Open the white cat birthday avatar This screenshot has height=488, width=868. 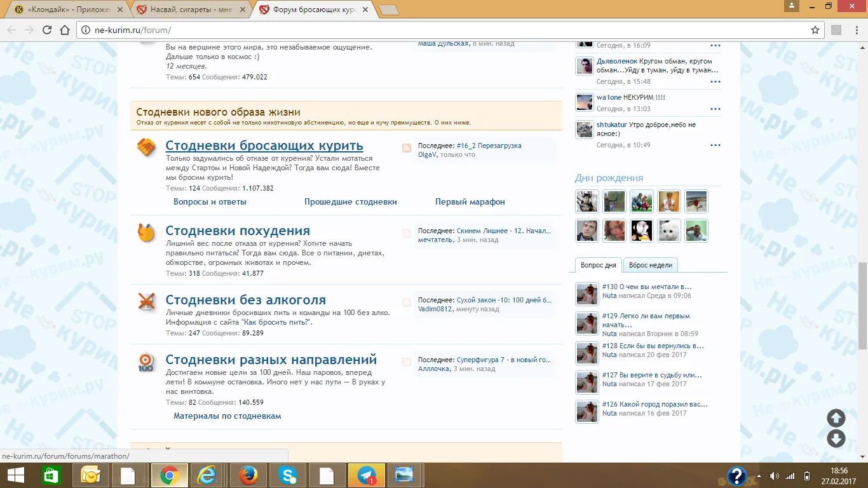click(x=669, y=231)
